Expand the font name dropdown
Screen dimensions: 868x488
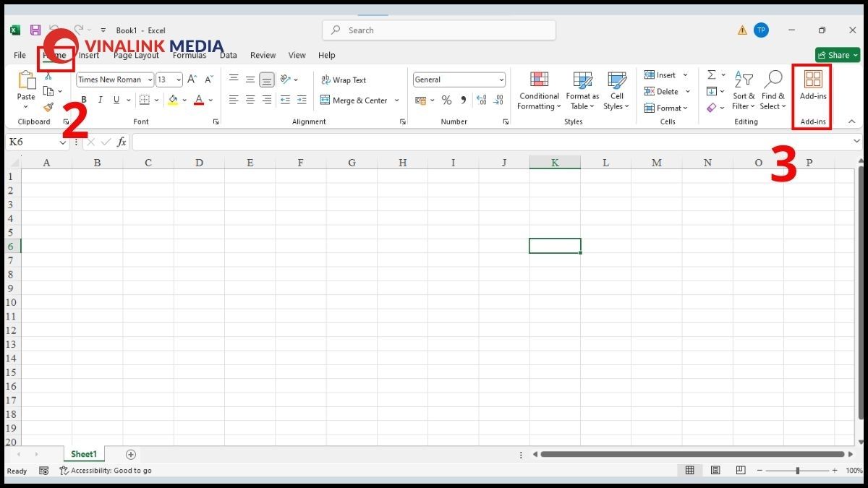click(x=150, y=80)
